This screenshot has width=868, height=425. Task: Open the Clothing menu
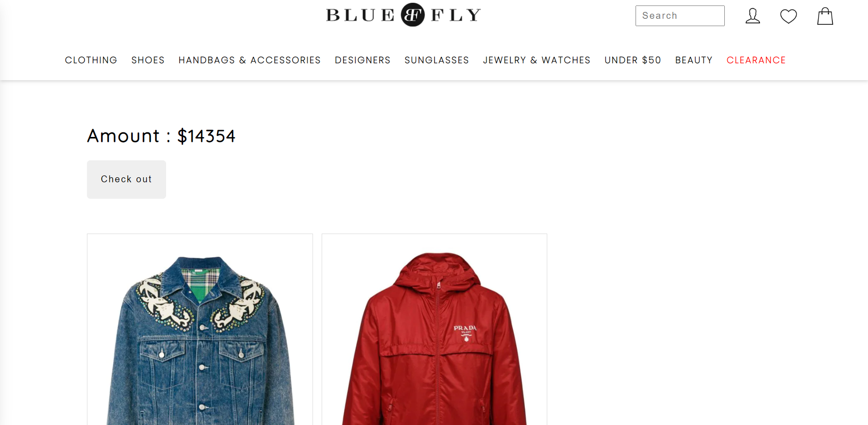point(91,60)
